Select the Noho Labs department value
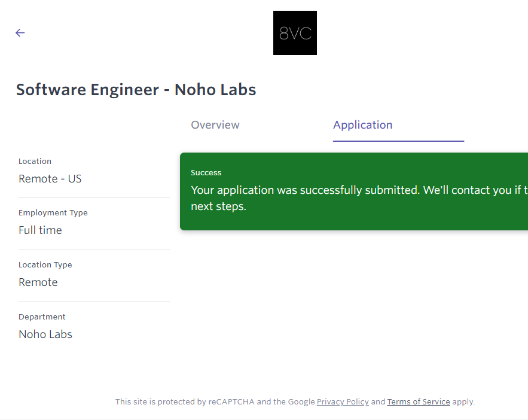 coord(45,334)
